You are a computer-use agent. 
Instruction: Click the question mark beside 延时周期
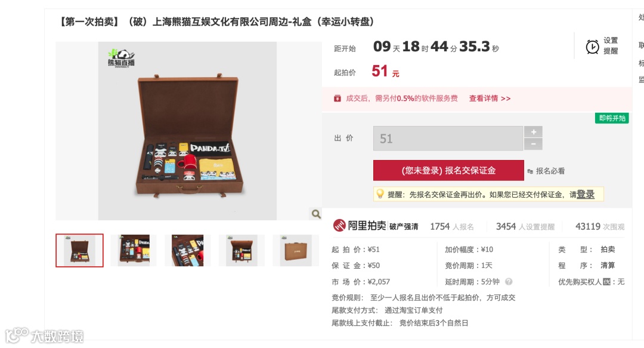(509, 282)
